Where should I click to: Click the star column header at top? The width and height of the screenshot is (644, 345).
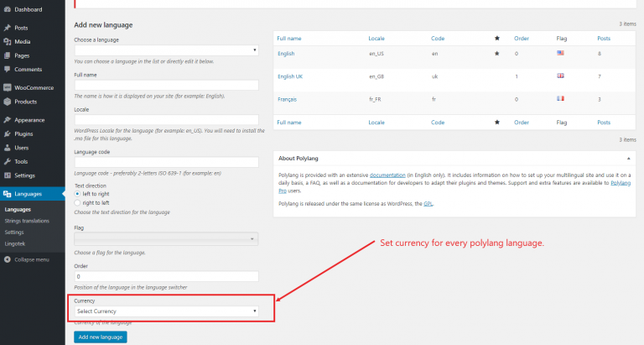(x=497, y=39)
